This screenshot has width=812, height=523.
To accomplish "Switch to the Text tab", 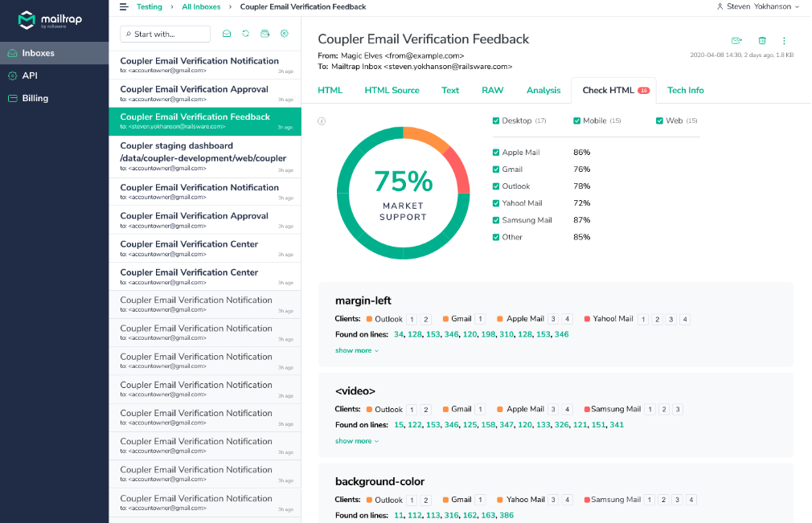I will (x=450, y=91).
